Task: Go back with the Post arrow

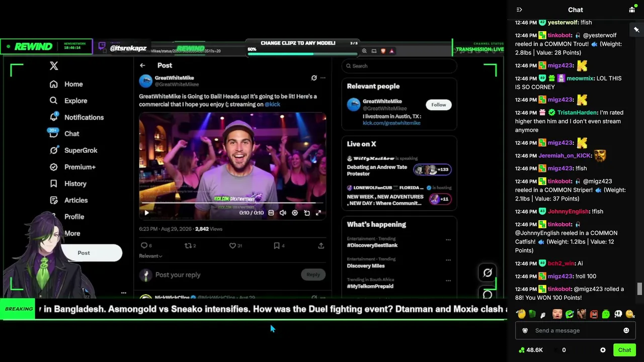Action: point(142,65)
